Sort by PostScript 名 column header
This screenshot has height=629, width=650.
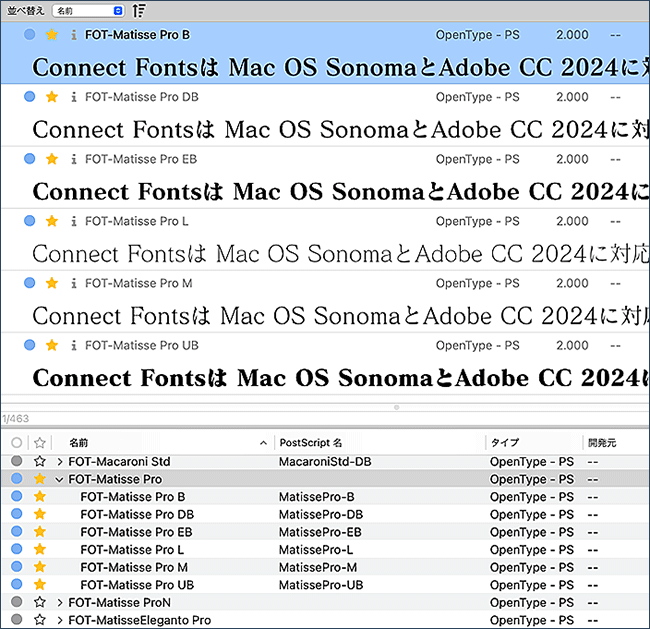pyautogui.click(x=310, y=443)
